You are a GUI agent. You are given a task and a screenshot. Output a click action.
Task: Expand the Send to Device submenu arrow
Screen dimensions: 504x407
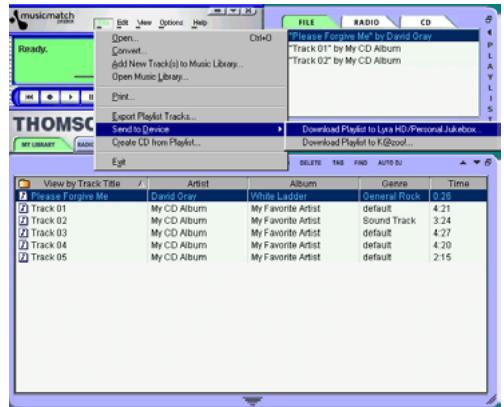[280, 129]
